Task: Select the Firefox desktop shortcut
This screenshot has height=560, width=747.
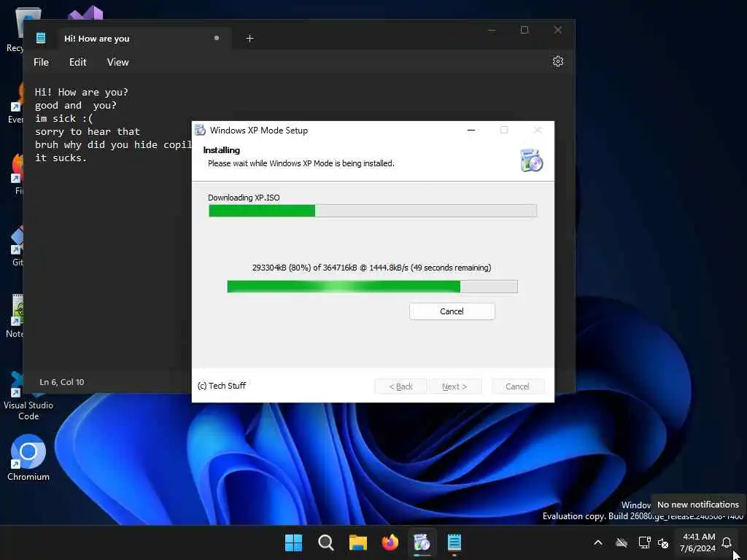Action: pyautogui.click(x=18, y=174)
